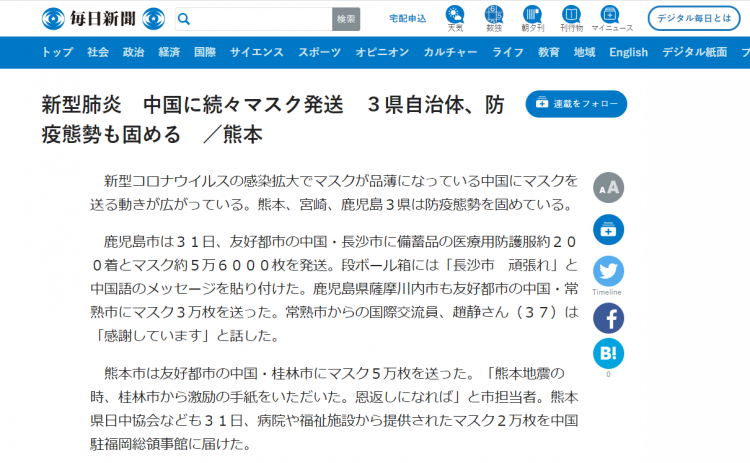Open the English menu item
This screenshot has width=750, height=463.
(628, 52)
